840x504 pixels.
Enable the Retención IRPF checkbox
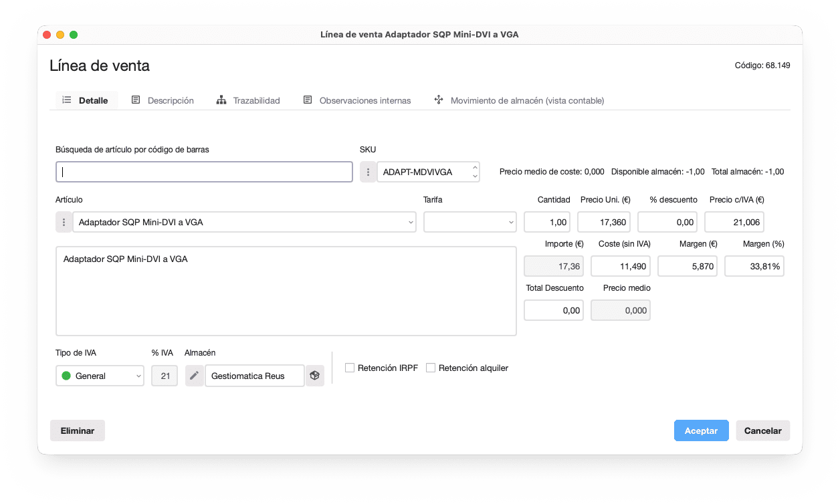pos(350,368)
